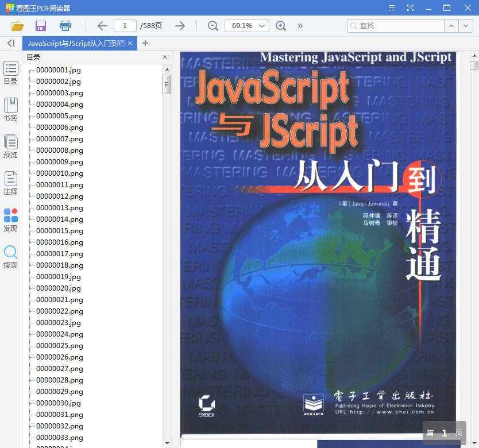Close the JavaScript与JScript document tab
479x448 pixels.
pyautogui.click(x=130, y=44)
